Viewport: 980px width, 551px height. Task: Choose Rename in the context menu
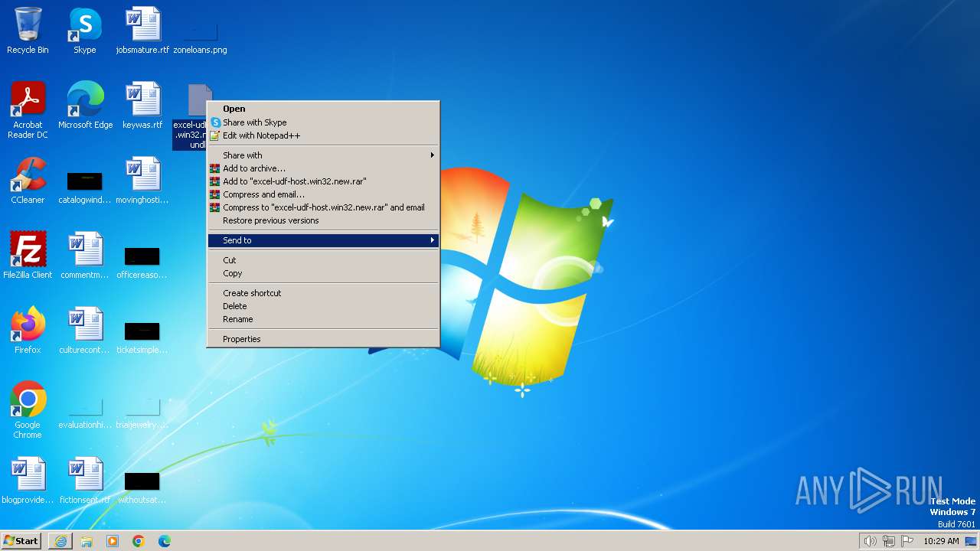323,319
